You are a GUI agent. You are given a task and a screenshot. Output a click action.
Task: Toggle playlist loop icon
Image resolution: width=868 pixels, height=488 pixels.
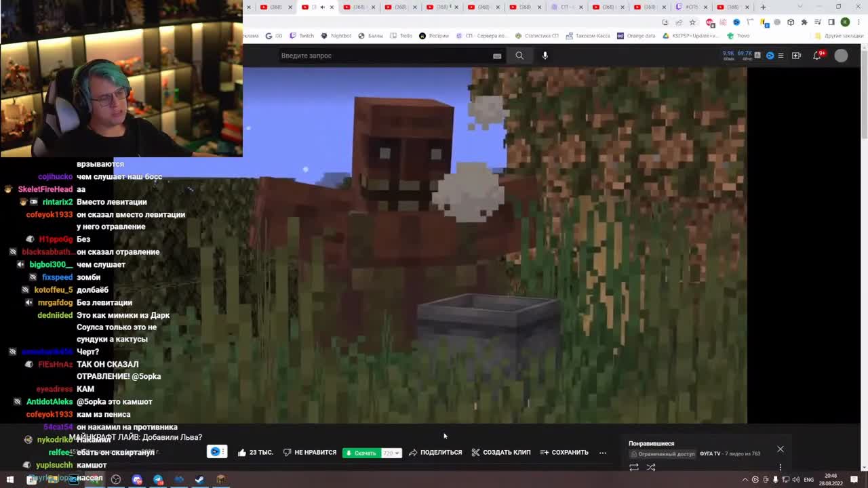point(634,467)
